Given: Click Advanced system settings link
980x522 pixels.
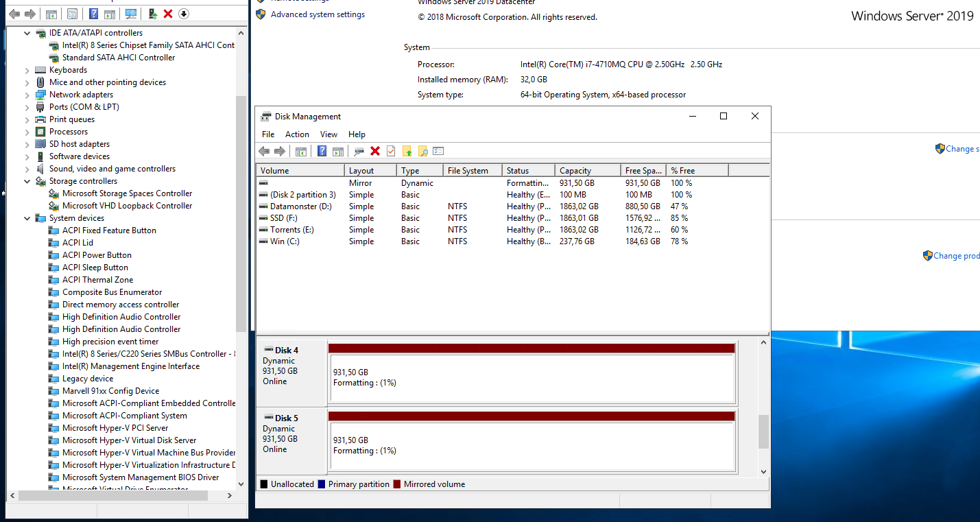Looking at the screenshot, I should (x=318, y=14).
